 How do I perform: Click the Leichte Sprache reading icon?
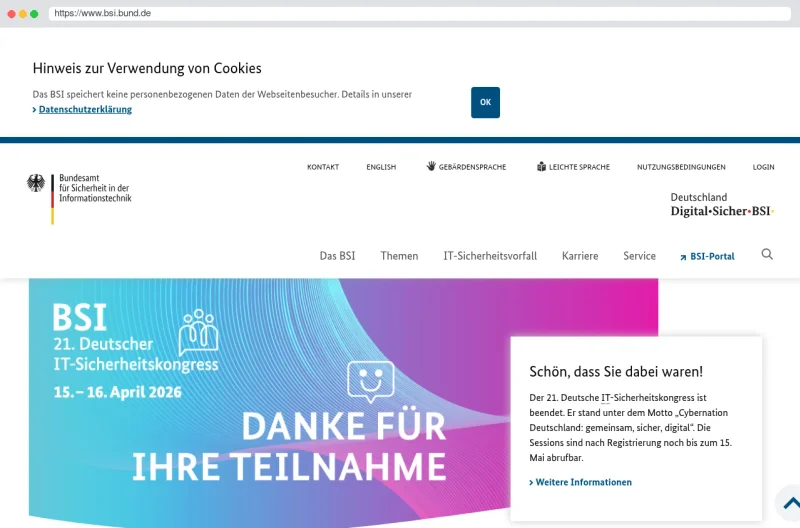coord(541,166)
